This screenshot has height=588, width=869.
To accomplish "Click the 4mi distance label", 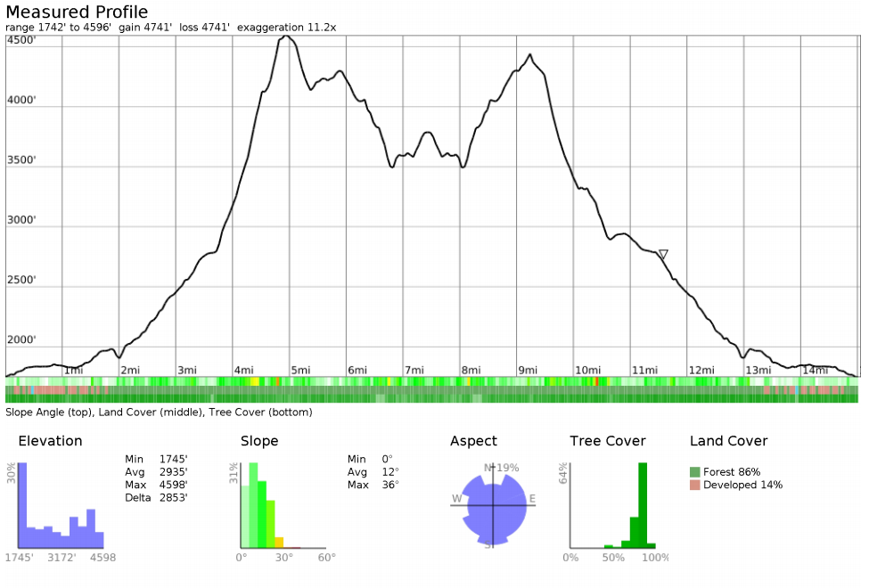I will point(244,371).
